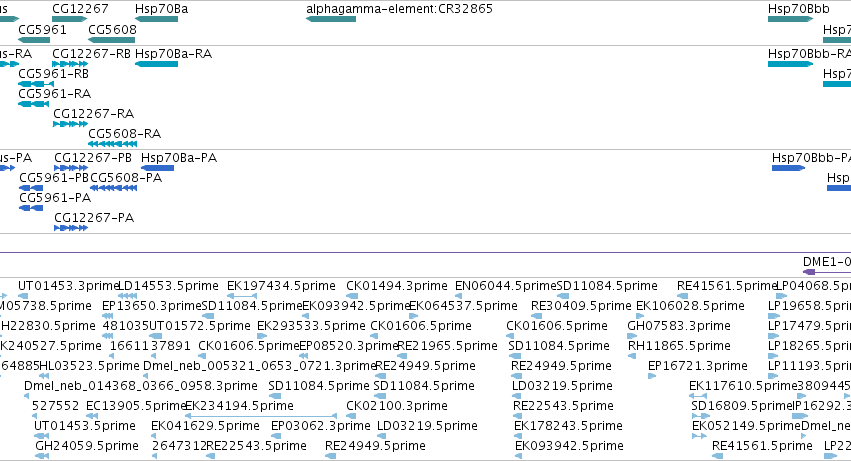Select EST EN06044.5prime
The width and height of the screenshot is (851, 461).
pyautogui.click(x=506, y=286)
